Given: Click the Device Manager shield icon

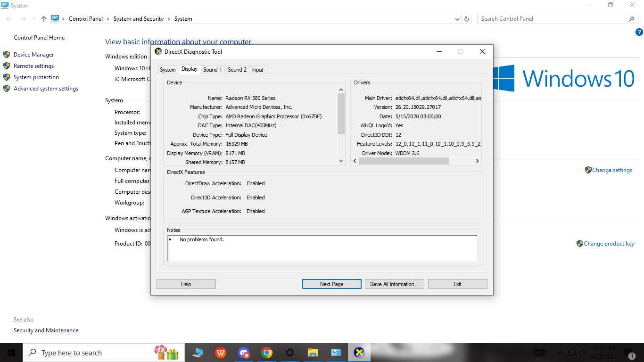Looking at the screenshot, I should click(x=7, y=55).
